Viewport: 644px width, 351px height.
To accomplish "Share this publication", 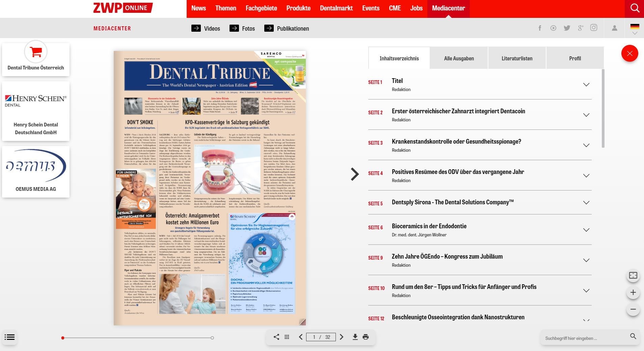I will pyautogui.click(x=276, y=337).
